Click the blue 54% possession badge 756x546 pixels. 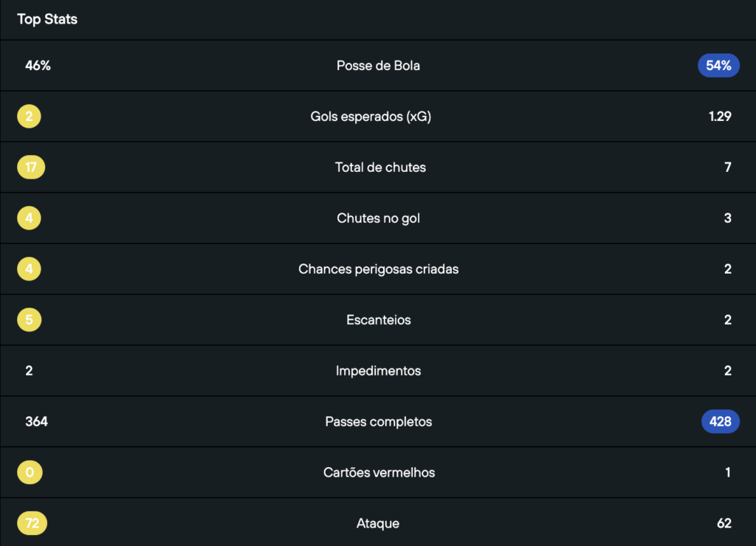(718, 66)
